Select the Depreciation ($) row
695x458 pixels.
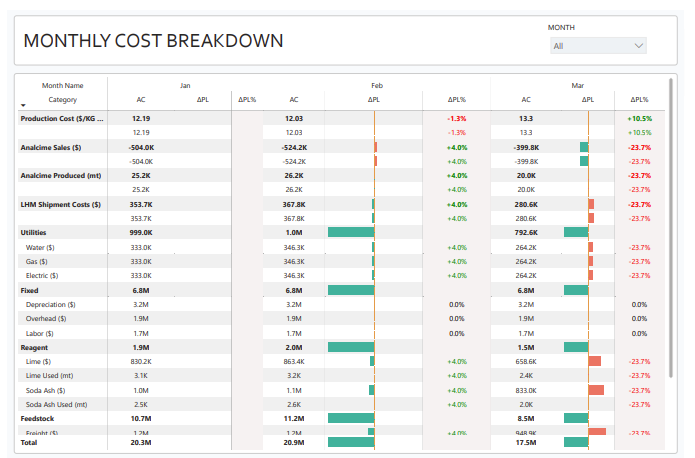click(341, 305)
